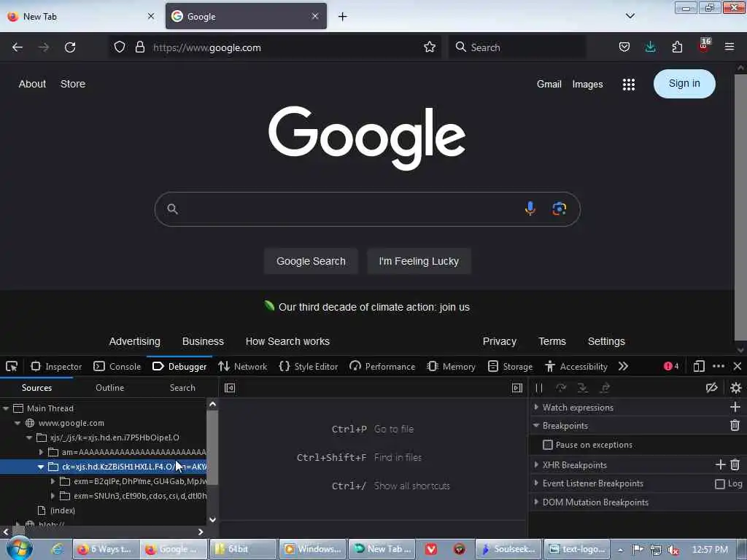The width and height of the screenshot is (747, 560).
Task: Open the Style Editor tab
Action: click(x=309, y=366)
